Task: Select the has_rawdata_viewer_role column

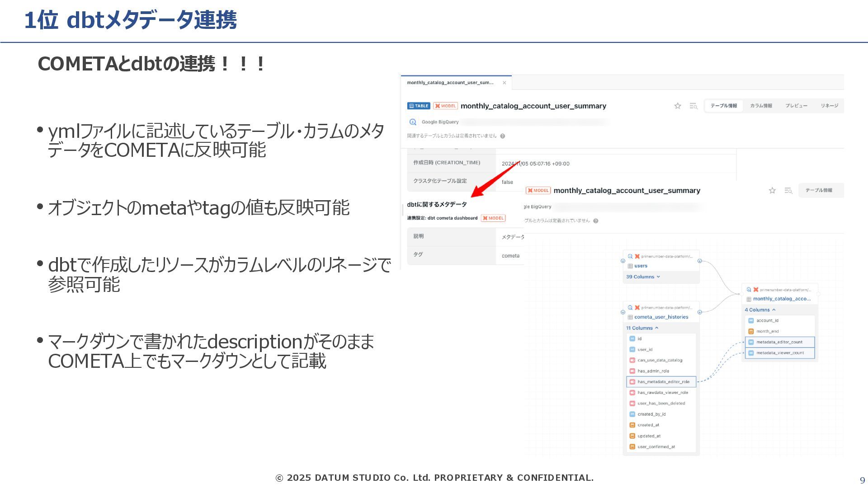Action: (x=661, y=393)
